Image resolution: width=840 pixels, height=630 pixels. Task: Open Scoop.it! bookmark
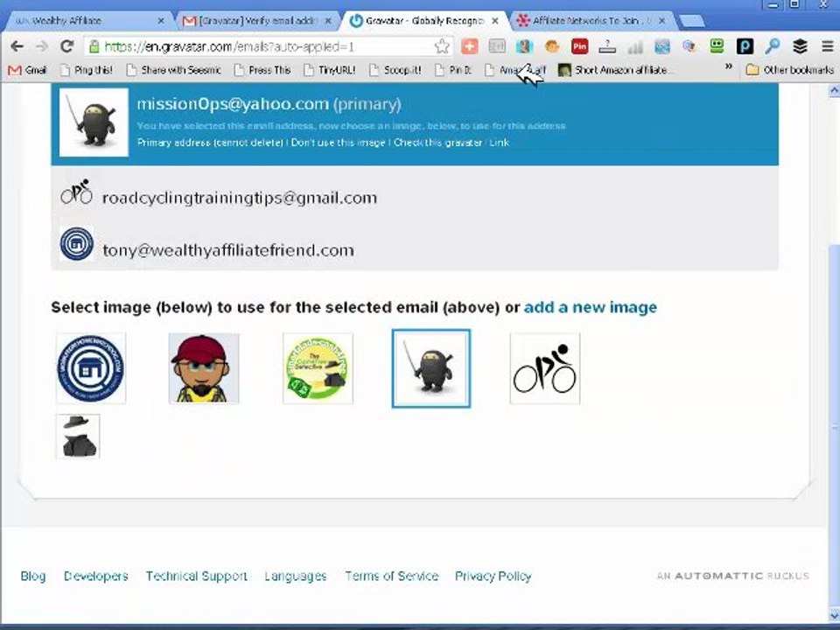point(395,70)
